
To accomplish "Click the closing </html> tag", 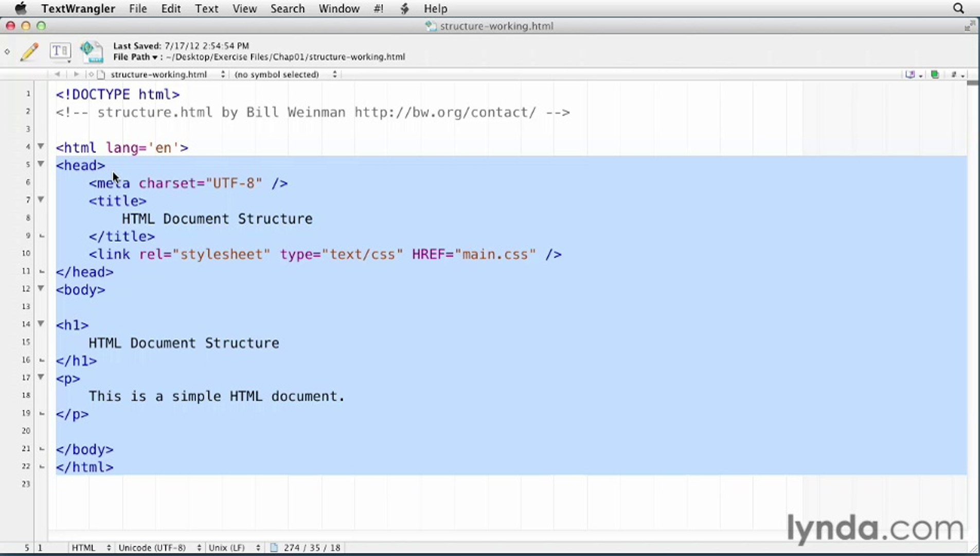I will [84, 467].
